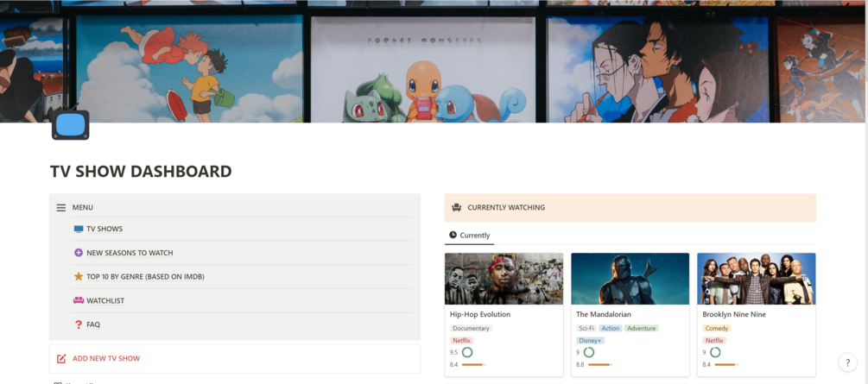This screenshot has width=868, height=384.
Task: Open the WATCHLIST link
Action: click(105, 301)
